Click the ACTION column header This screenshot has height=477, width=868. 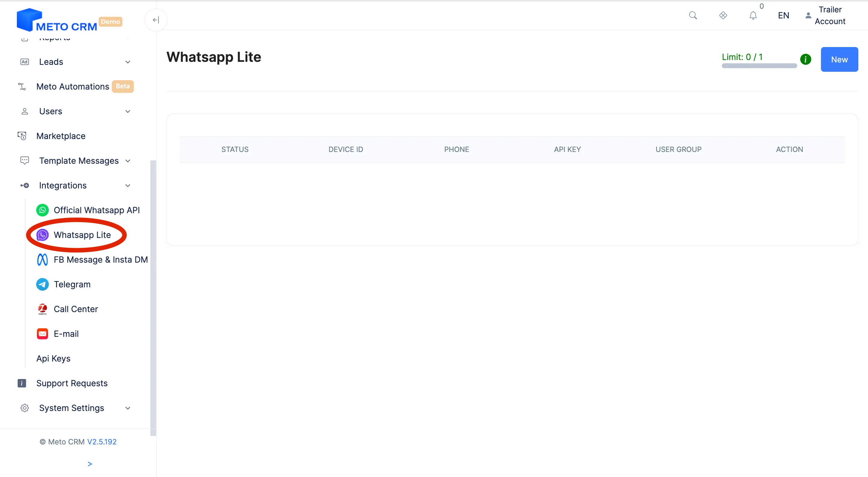(x=789, y=149)
